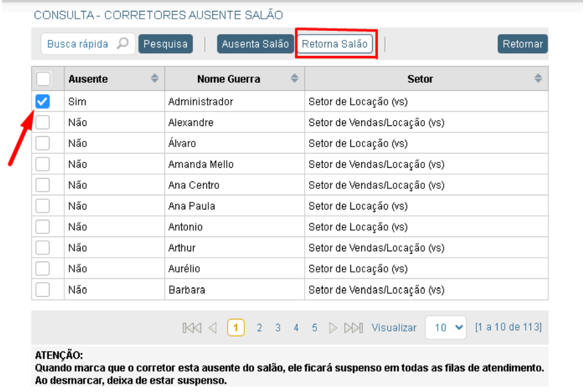585x392 pixels.
Task: Go to next page arrow
Action: click(333, 328)
